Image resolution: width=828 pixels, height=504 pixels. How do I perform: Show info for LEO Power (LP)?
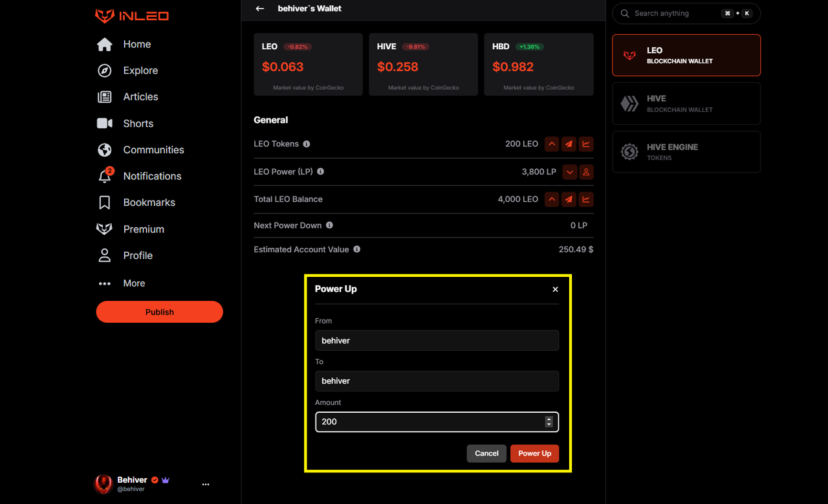[x=320, y=171]
